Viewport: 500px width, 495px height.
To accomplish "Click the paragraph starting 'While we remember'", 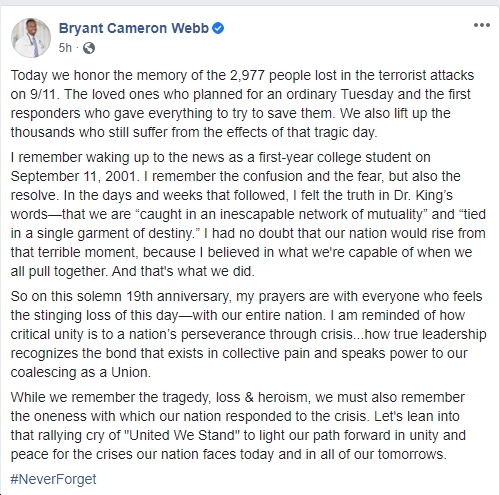I will (x=238, y=426).
